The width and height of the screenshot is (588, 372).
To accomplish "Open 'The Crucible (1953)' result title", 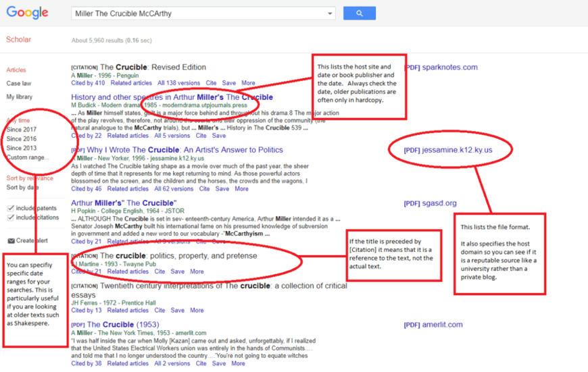I will [x=123, y=325].
